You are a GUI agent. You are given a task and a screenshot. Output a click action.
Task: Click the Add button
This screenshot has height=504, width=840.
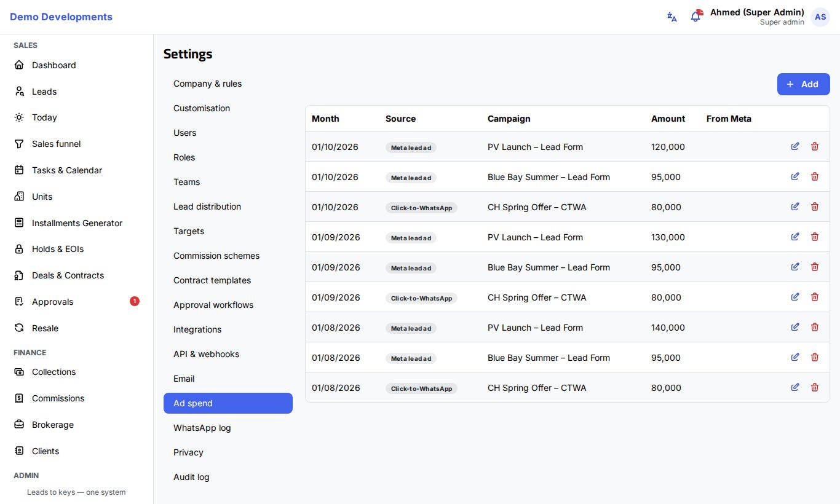[x=803, y=84]
